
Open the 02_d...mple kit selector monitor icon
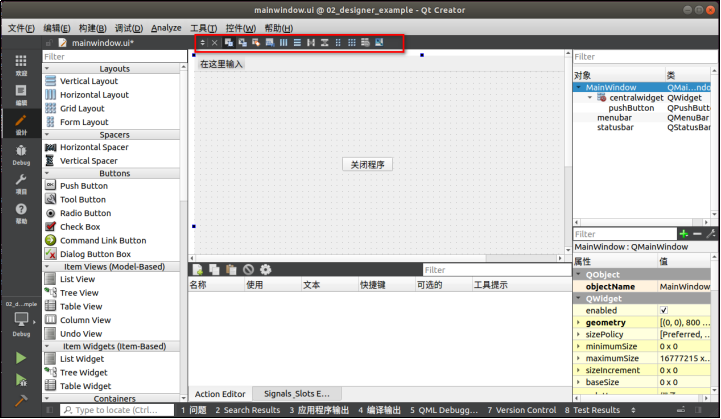(x=21, y=319)
